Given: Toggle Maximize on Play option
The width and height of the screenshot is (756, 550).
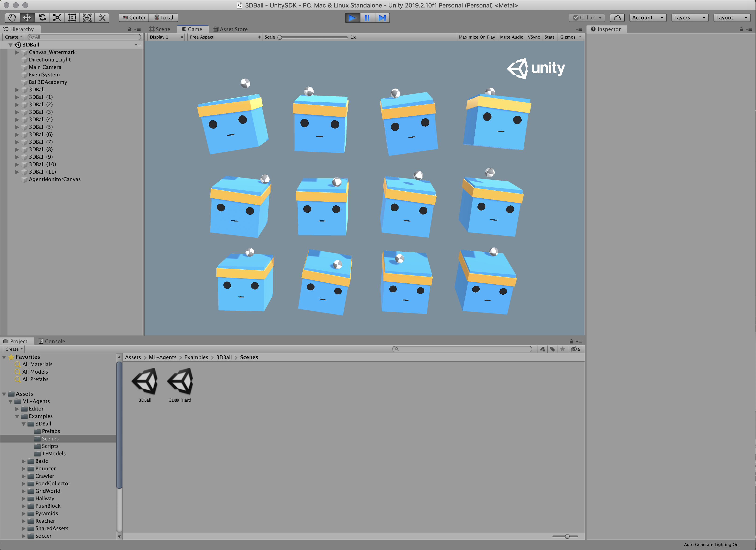Looking at the screenshot, I should click(477, 36).
